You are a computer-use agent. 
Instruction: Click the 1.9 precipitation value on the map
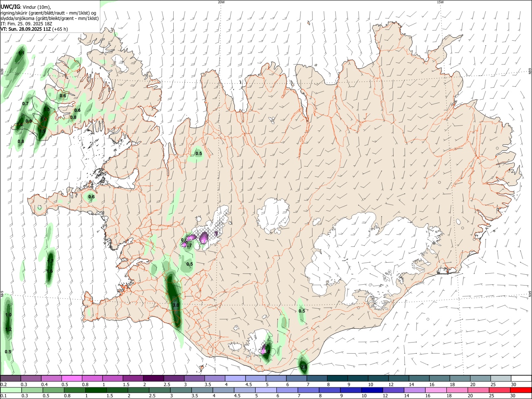pyautogui.click(x=42, y=131)
